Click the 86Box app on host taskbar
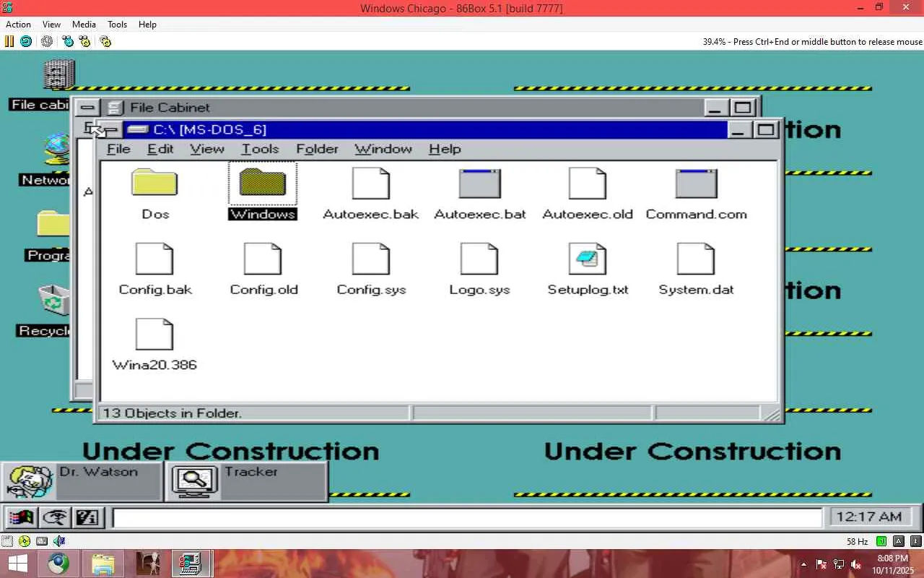Screen dimensions: 924x578 pyautogui.click(x=191, y=564)
